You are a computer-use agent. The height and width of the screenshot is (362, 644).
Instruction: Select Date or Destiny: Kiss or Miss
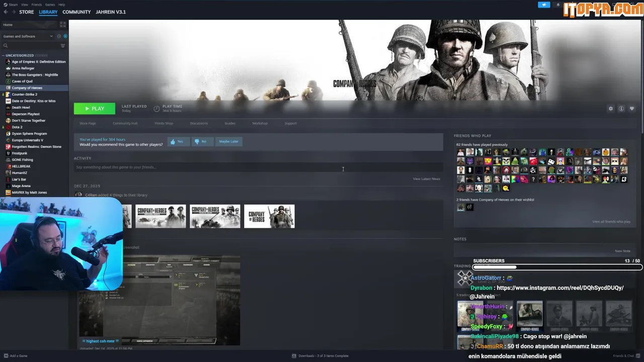(34, 101)
